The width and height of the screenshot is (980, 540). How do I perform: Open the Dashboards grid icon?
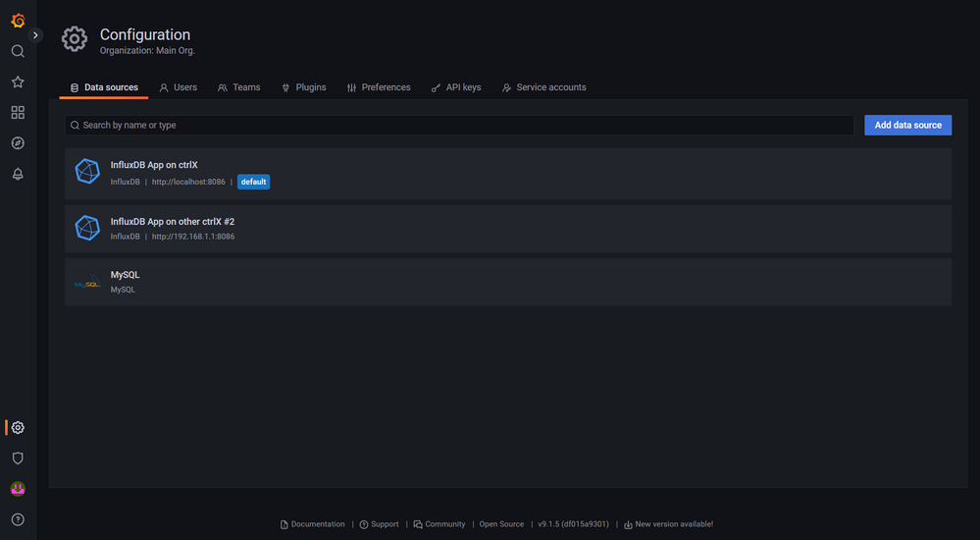pyautogui.click(x=18, y=113)
